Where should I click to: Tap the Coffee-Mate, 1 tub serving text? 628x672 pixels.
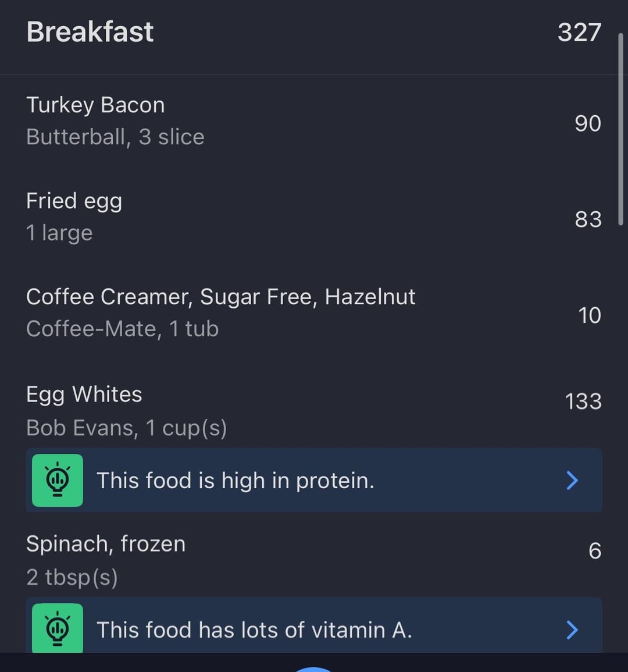pyautogui.click(x=123, y=329)
